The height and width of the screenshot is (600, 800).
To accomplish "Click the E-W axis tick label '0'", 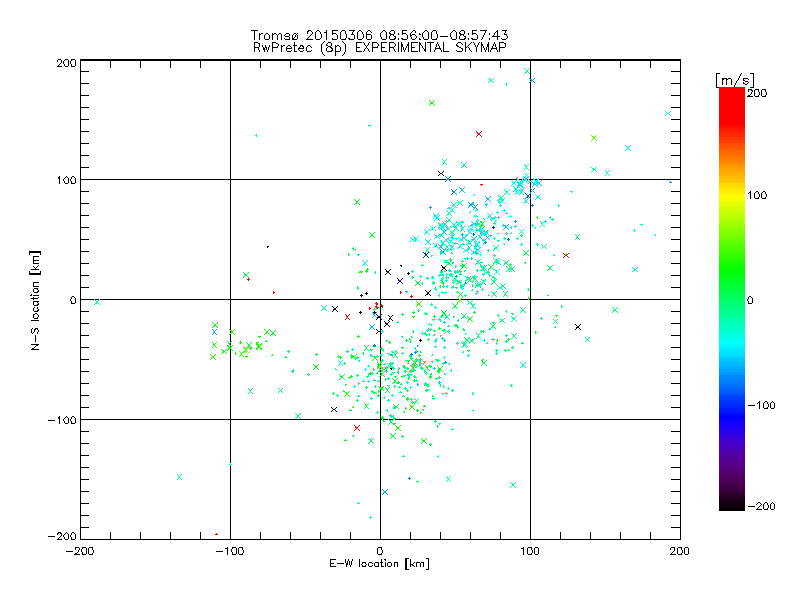I will coord(380,551).
